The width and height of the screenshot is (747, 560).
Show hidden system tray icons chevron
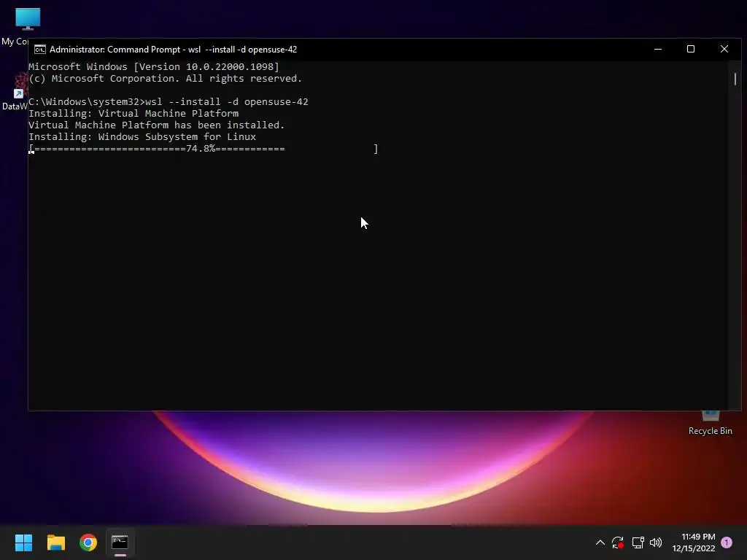[600, 542]
